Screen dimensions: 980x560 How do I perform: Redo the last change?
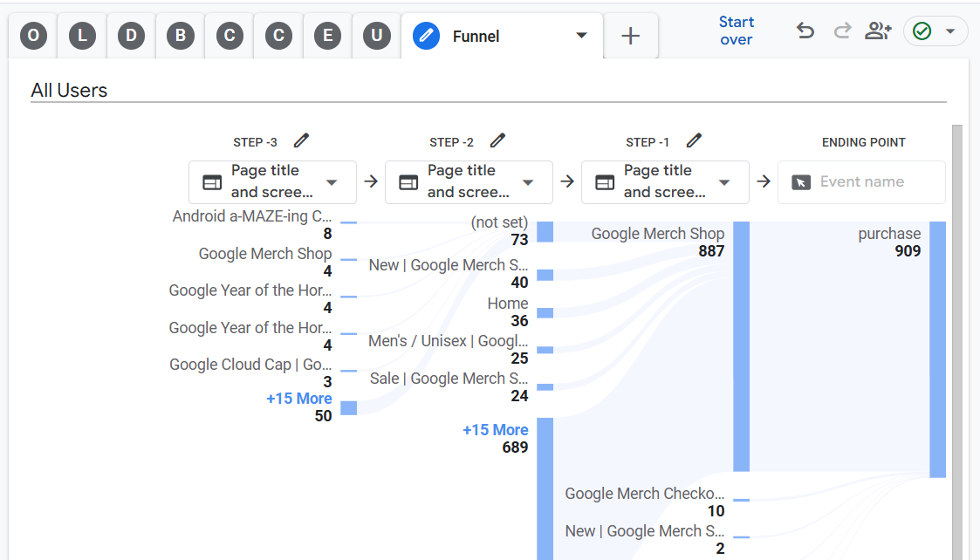coord(842,31)
